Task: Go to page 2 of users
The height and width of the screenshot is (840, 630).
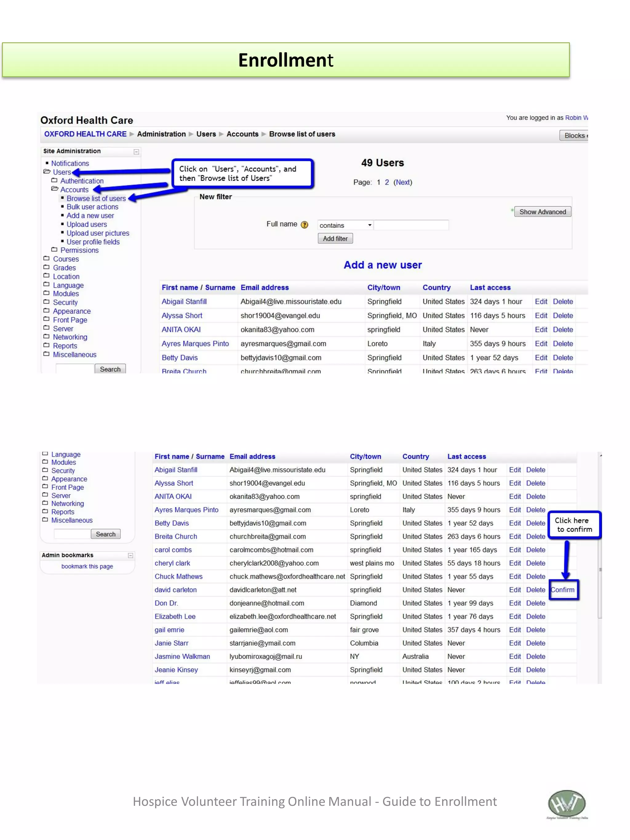Action: tap(387, 182)
